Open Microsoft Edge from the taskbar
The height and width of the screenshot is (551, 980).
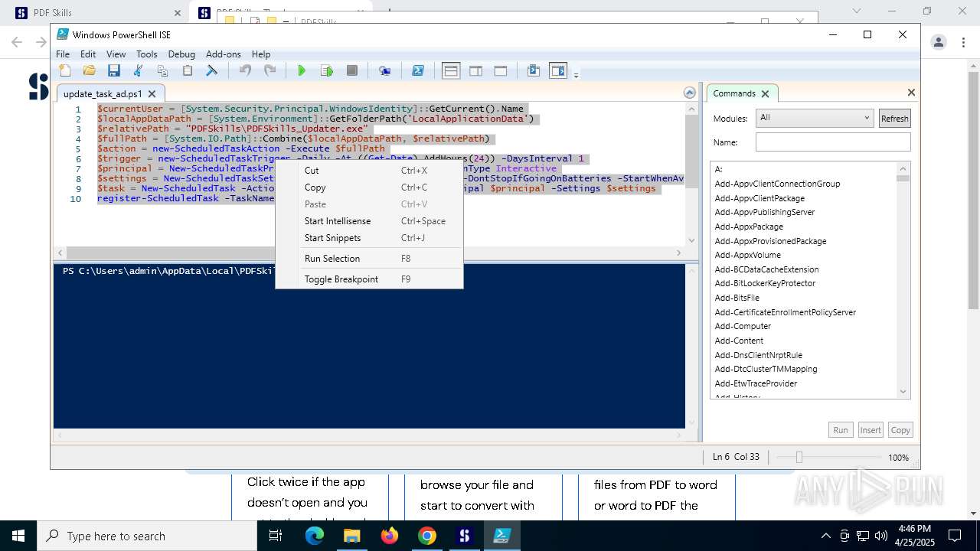315,536
